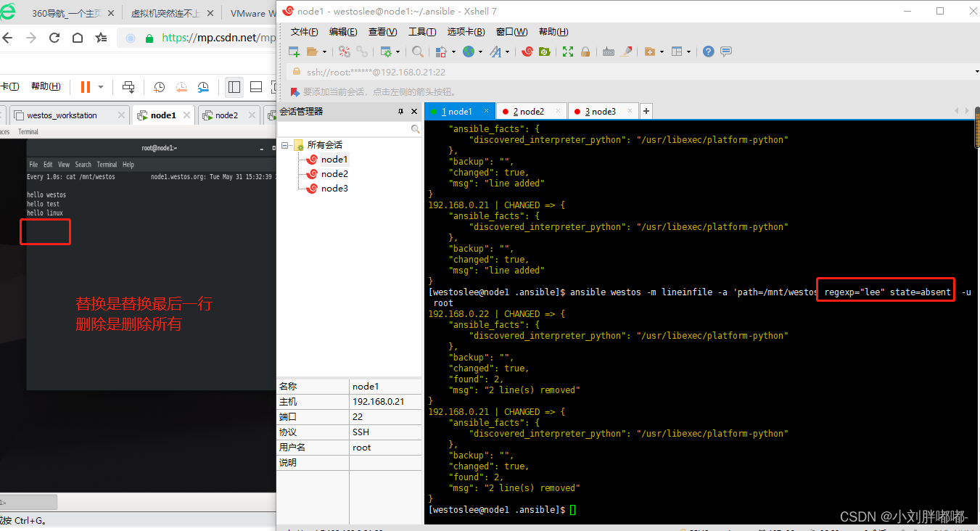This screenshot has width=980, height=531.
Task: Open the 帮助(H) menu in Xshell
Action: tap(553, 32)
